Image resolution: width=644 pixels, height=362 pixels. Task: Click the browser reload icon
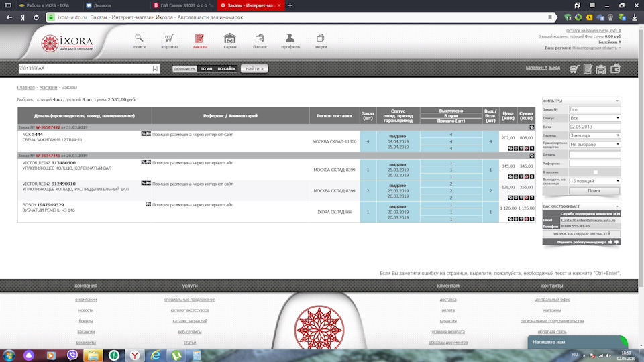tap(36, 17)
